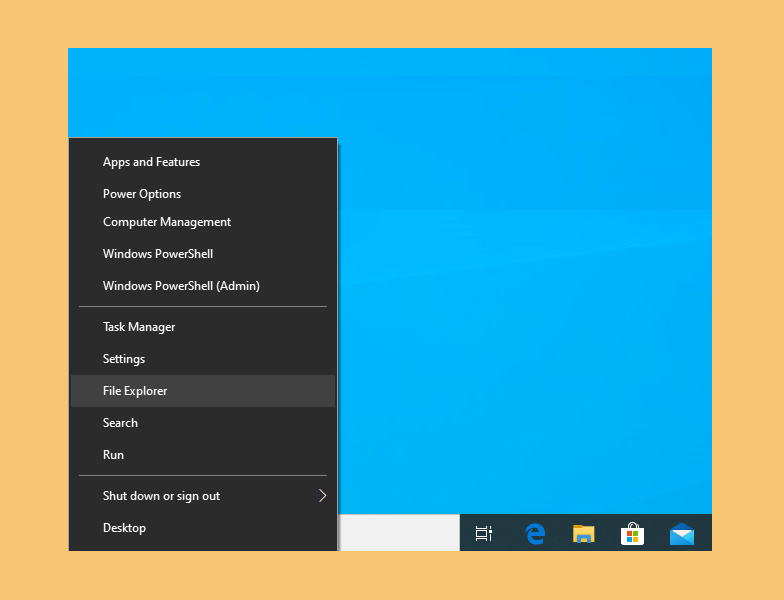Launch Microsoft Edge from the taskbar
Screen dimensions: 784x600
point(534,534)
